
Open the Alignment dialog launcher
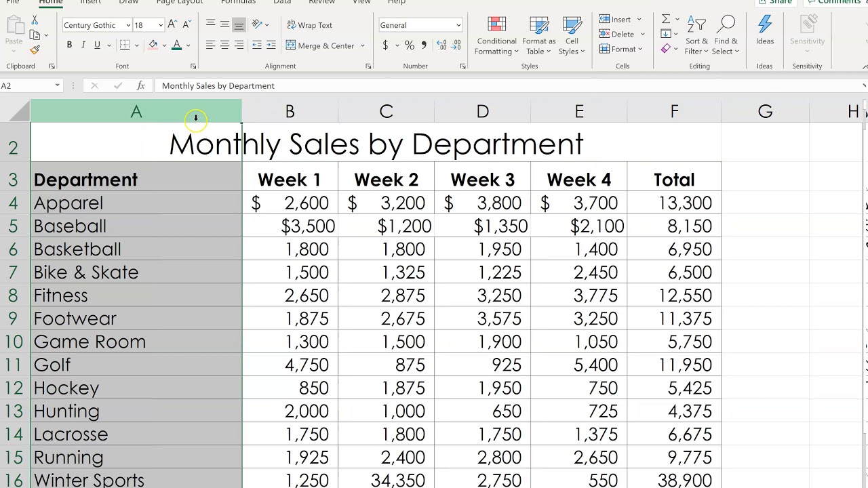pyautogui.click(x=368, y=66)
